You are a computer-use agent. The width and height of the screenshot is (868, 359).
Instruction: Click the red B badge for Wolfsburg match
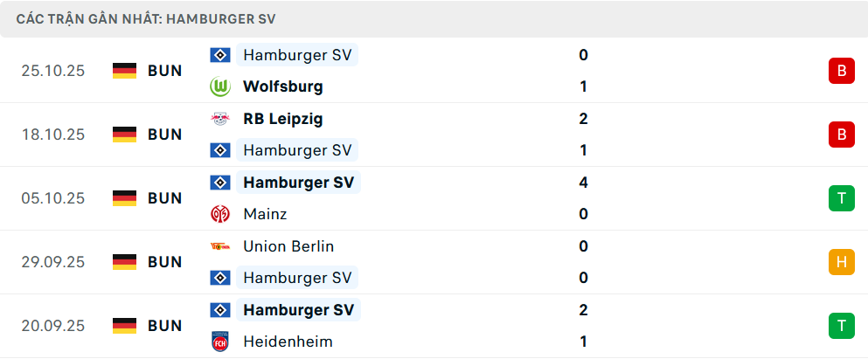pyautogui.click(x=841, y=71)
